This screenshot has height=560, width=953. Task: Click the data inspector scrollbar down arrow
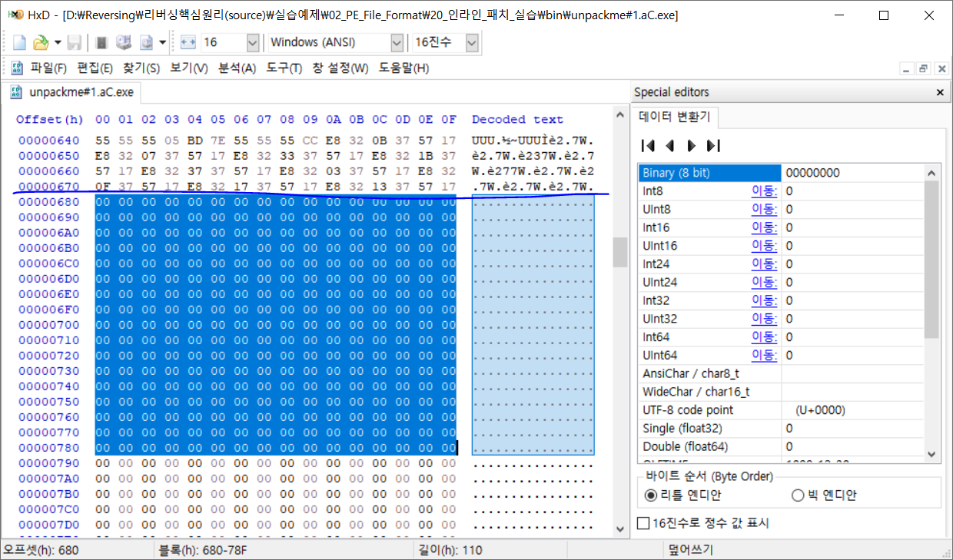[931, 454]
